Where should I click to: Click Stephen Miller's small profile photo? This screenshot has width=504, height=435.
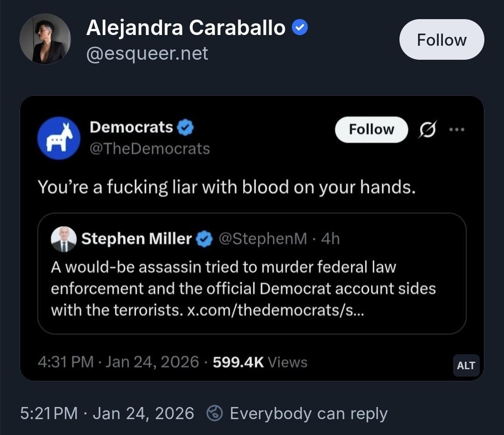63,239
